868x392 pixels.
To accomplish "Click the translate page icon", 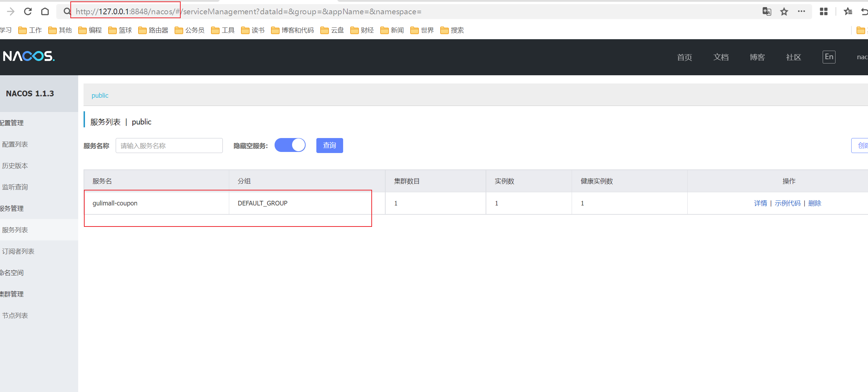I will pyautogui.click(x=767, y=11).
